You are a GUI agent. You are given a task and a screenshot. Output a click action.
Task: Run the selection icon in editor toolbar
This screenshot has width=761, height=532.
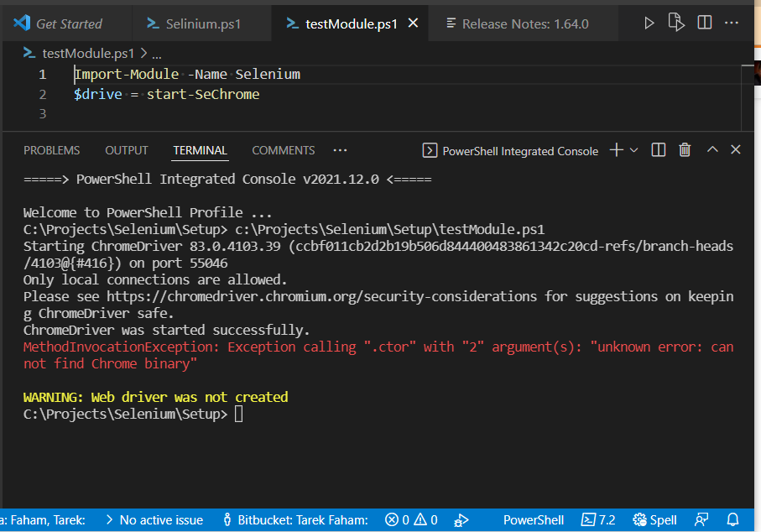click(676, 23)
